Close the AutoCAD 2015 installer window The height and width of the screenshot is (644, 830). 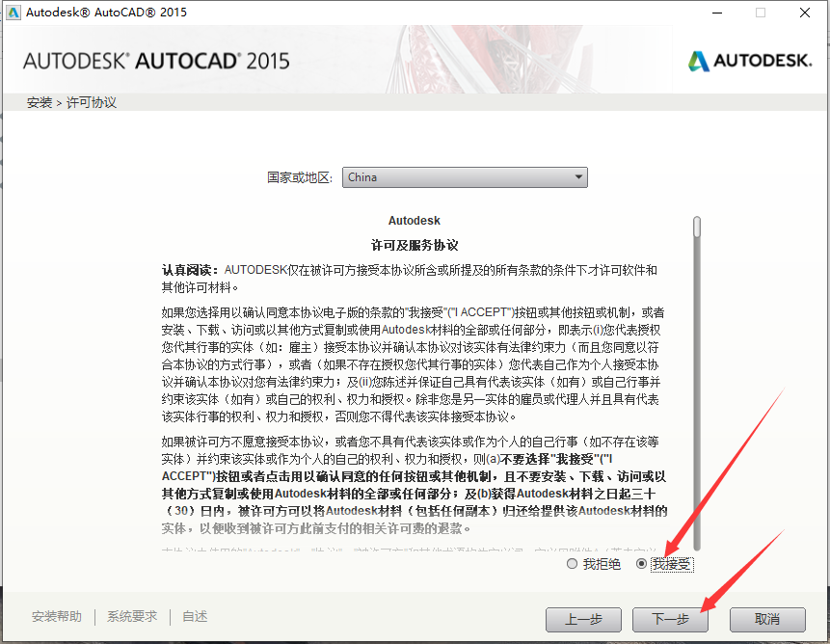pos(805,13)
